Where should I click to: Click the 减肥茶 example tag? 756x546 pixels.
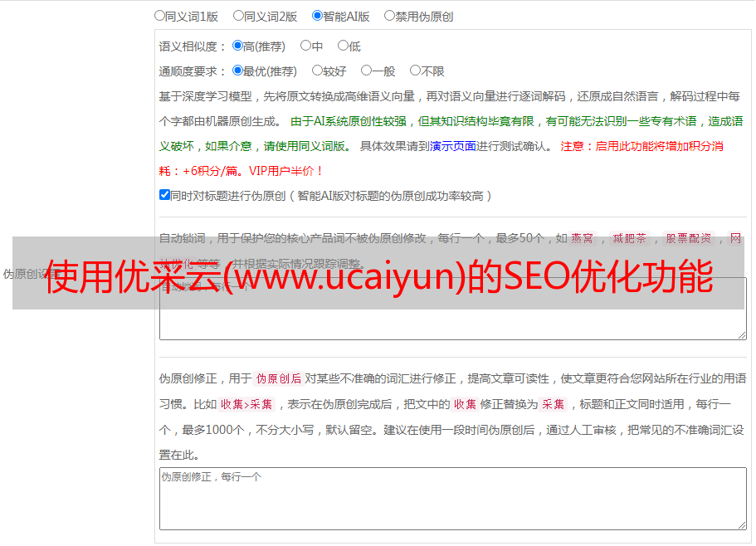click(630, 238)
